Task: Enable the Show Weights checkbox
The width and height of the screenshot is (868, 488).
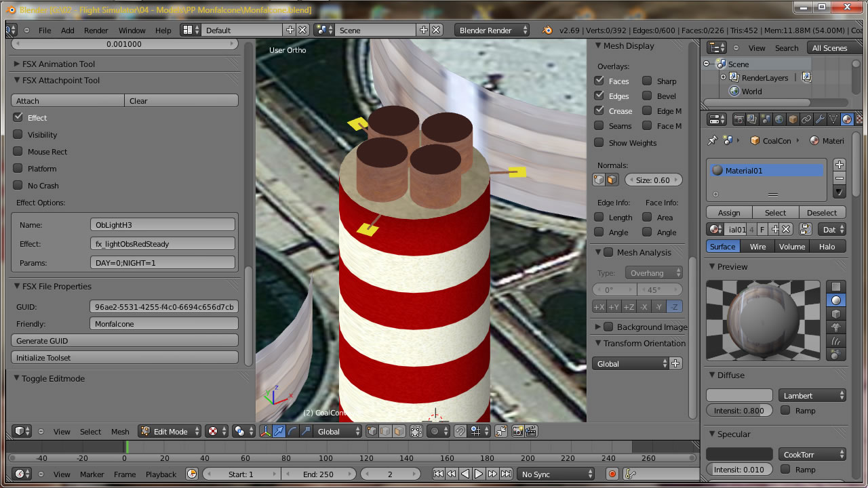Action: [x=599, y=143]
